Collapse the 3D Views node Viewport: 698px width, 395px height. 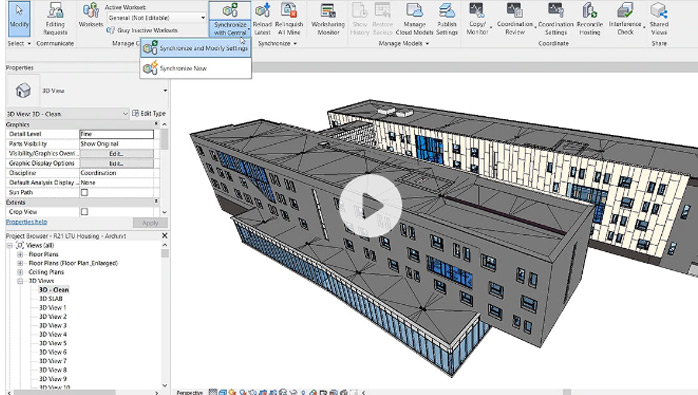tap(20, 281)
